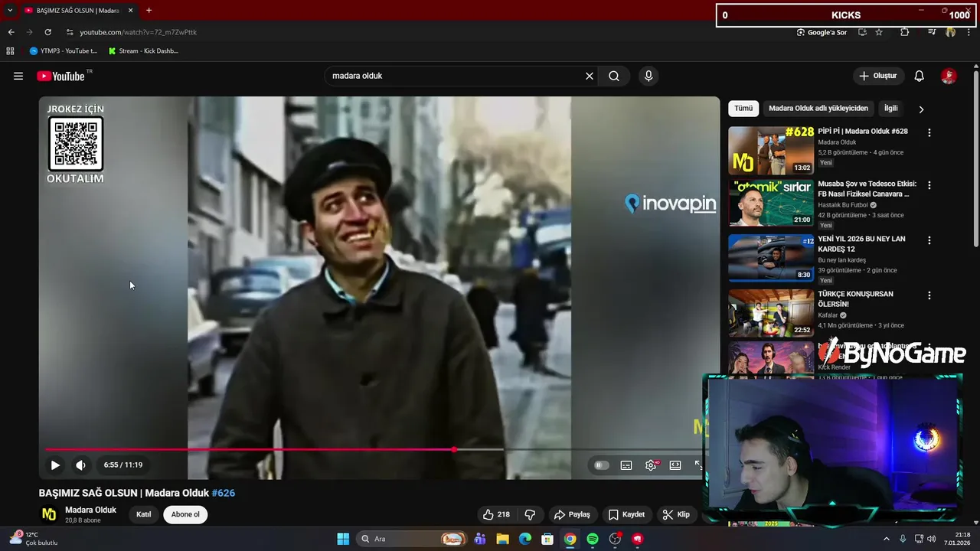Open Chrome media control icon
This screenshot has height=551, width=980.
point(932,32)
